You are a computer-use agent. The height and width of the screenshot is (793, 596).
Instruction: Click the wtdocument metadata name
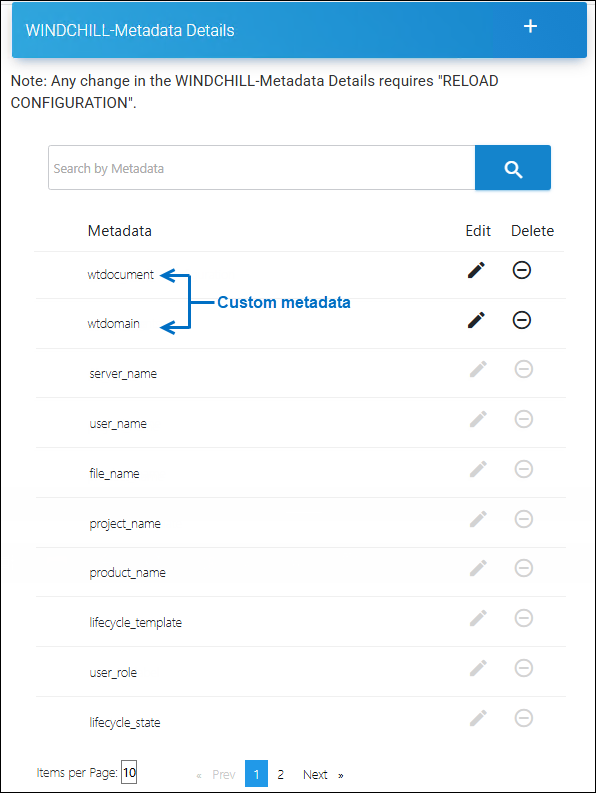click(x=120, y=275)
